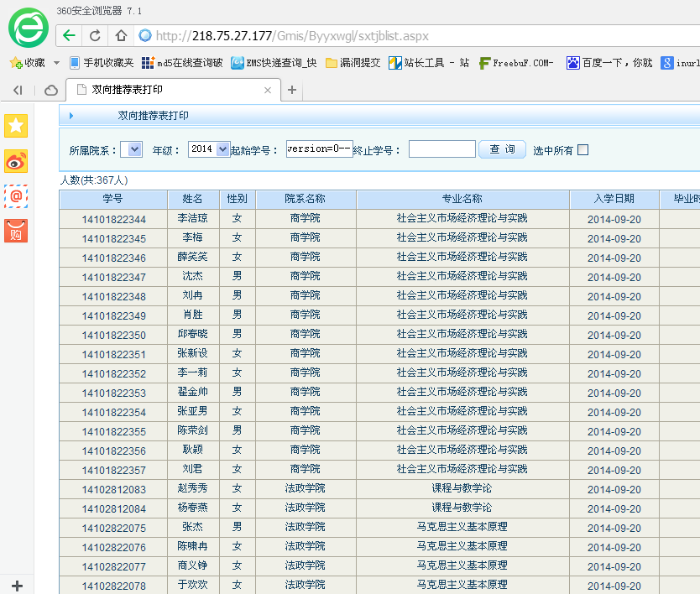
Task: Select name cell 李梅
Action: [x=193, y=238]
